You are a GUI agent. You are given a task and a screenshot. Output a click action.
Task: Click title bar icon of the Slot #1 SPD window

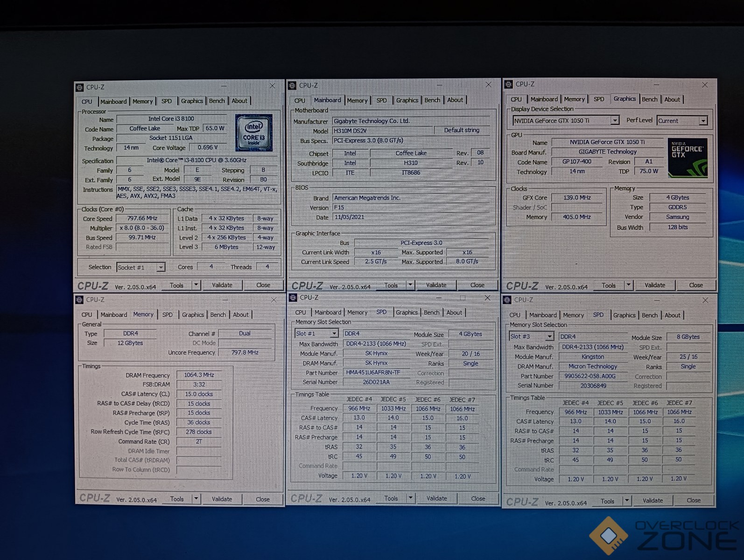[293, 298]
